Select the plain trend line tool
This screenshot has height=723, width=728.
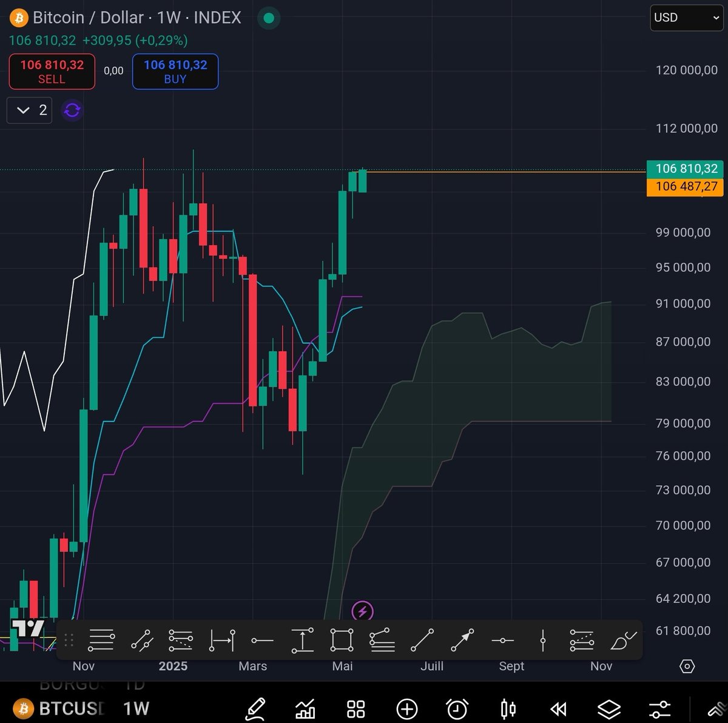[422, 640]
